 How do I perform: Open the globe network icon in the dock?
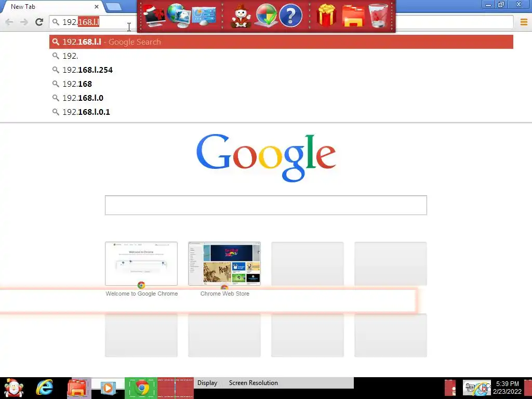[179, 15]
